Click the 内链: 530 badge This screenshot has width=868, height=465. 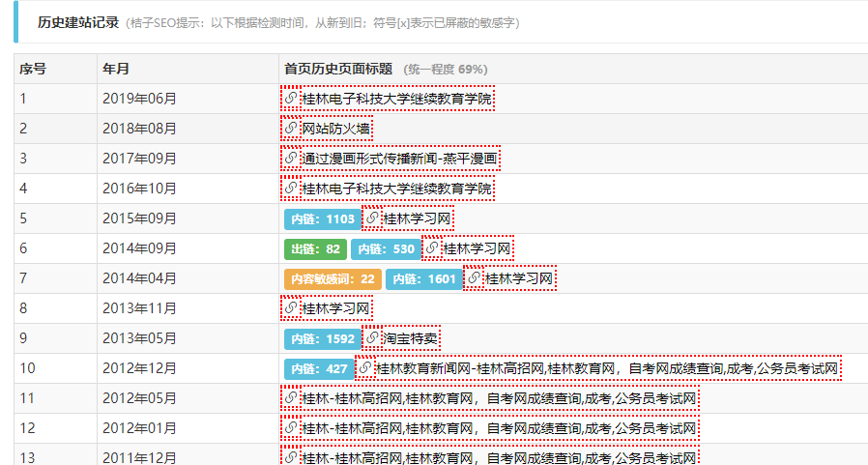[x=385, y=249]
